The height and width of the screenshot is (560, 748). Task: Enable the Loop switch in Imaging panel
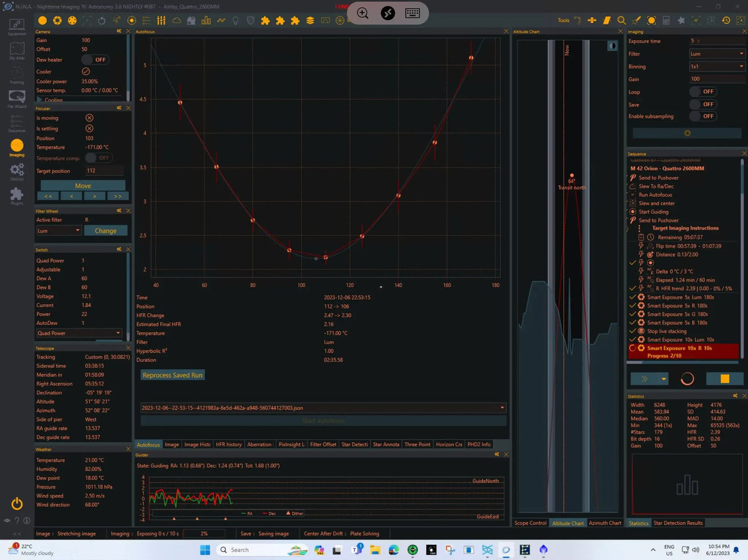tap(702, 92)
